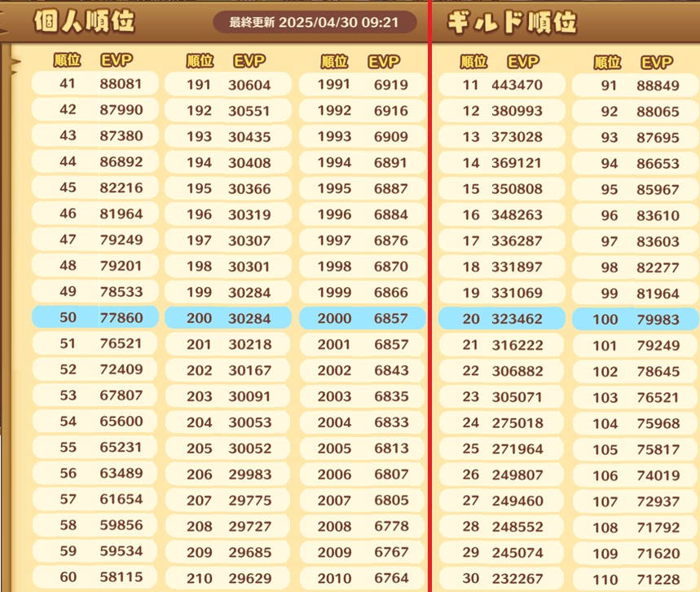
Task: Select highlighted guild rank 100 row 79983
Action: [x=636, y=319]
